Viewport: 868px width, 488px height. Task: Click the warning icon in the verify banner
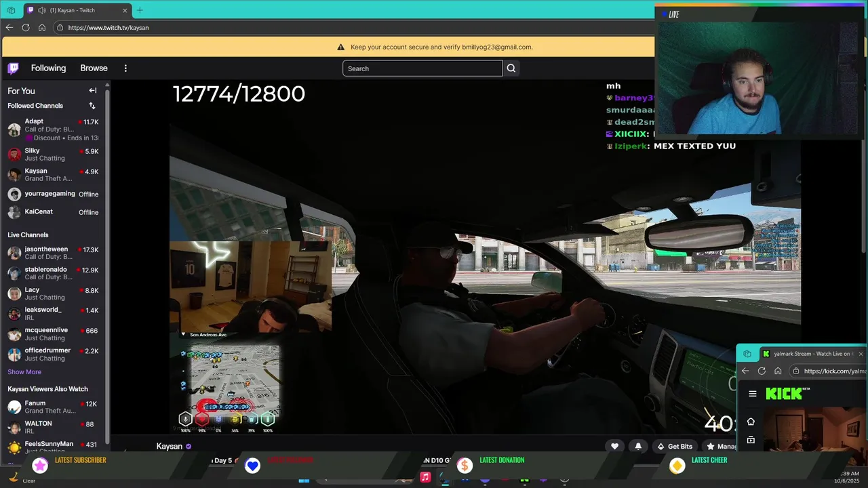[341, 47]
